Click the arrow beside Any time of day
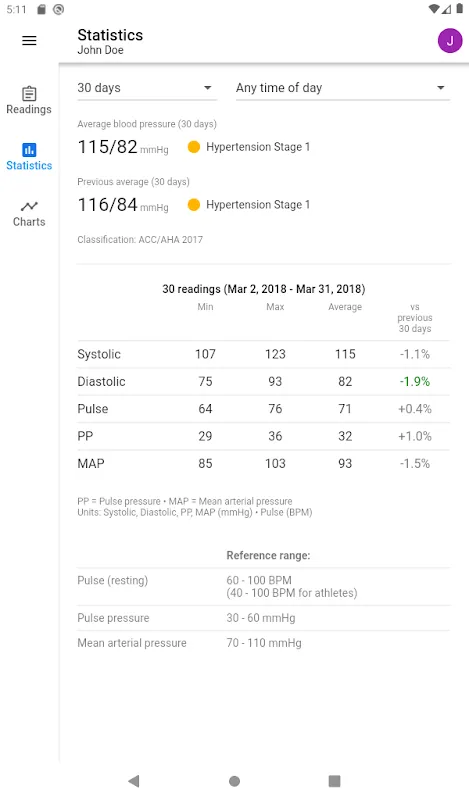Screen dimensions: 469x800 440,88
